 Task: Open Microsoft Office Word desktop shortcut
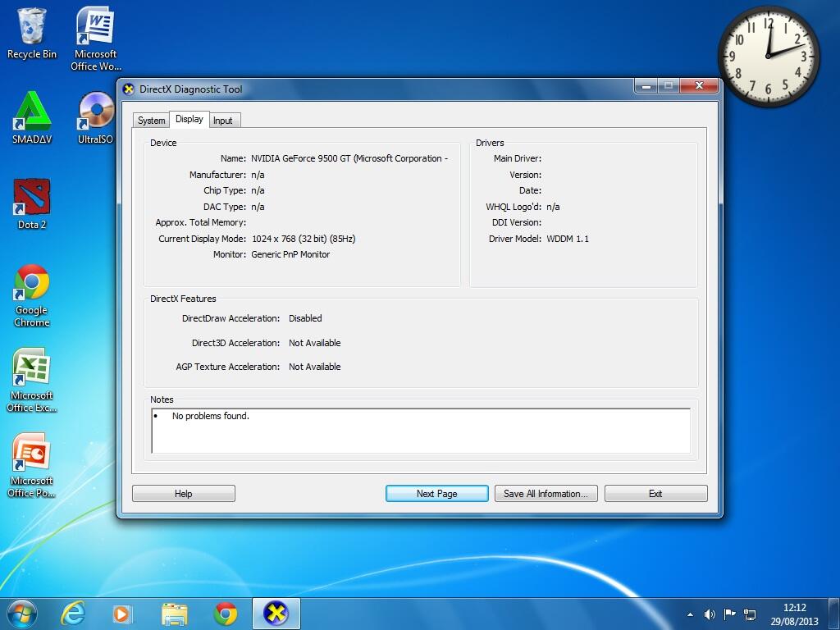(x=95, y=38)
